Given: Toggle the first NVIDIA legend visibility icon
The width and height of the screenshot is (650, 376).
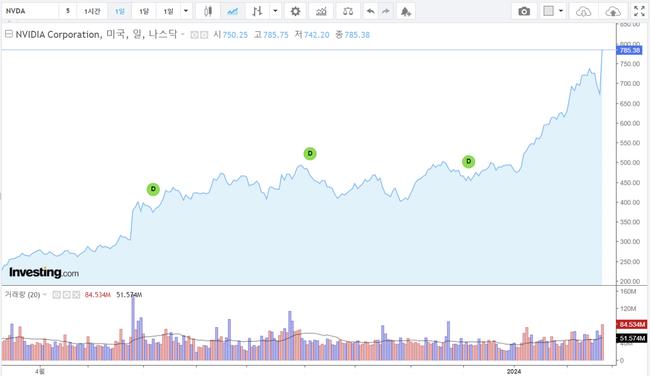Looking at the screenshot, I should click(x=194, y=35).
